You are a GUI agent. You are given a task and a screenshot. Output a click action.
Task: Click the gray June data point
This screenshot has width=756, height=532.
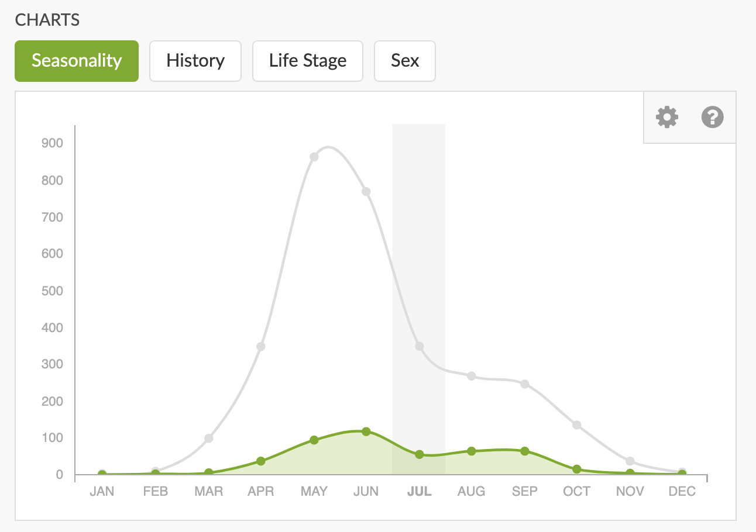click(366, 192)
